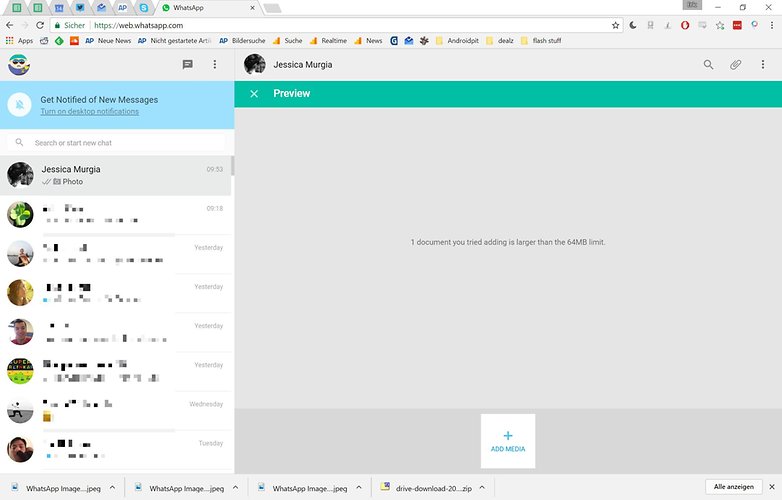Viewport: 782px width, 500px height.
Task: Open Apps bookmark shortcut
Action: pos(19,41)
